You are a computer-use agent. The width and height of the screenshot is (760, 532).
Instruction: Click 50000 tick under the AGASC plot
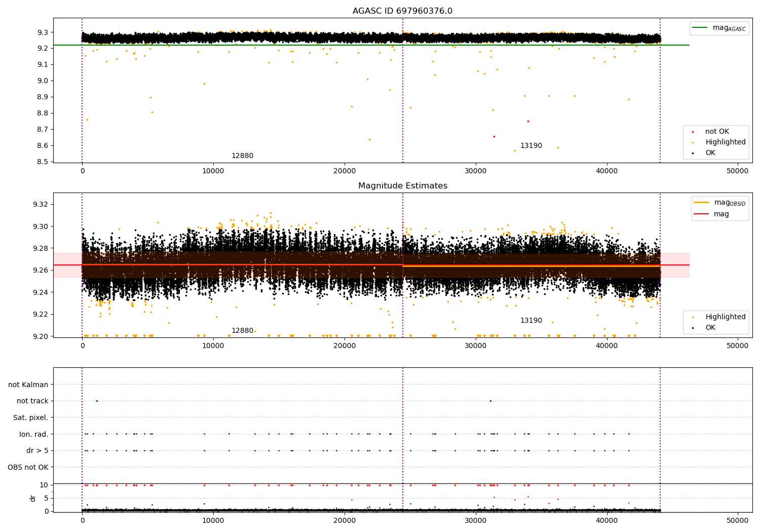738,172
